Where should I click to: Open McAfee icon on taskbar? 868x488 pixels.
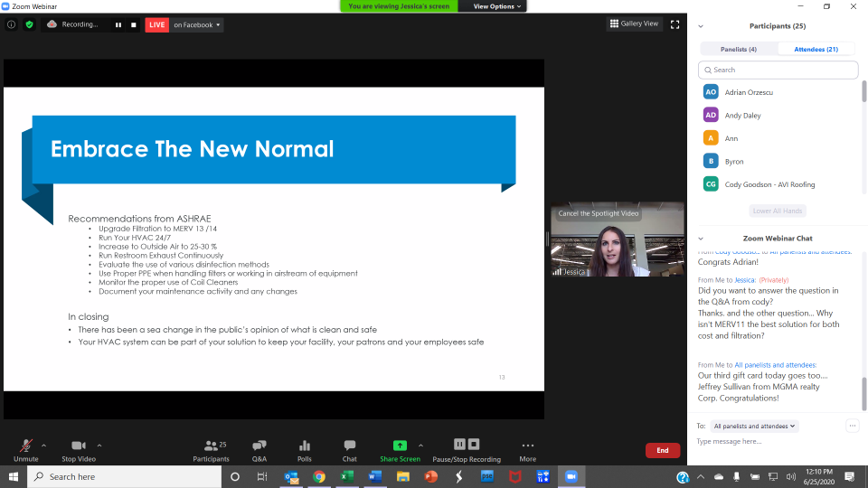514,476
